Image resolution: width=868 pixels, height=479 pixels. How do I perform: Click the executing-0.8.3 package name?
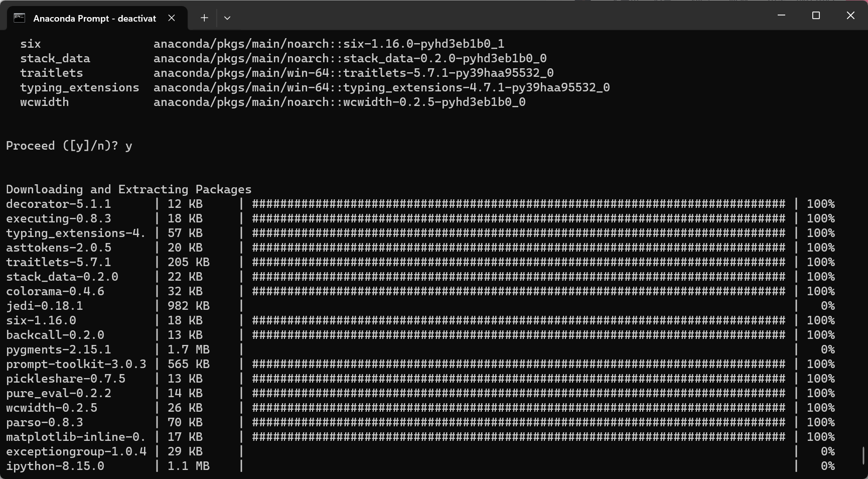click(x=59, y=219)
